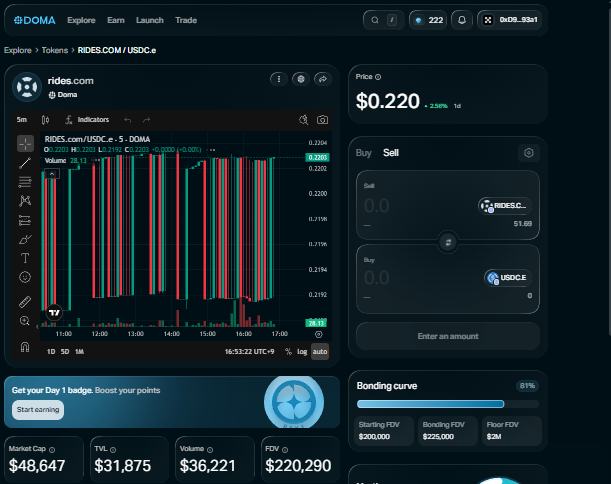Click the search box in header
This screenshot has width=611, height=484.
383,20
